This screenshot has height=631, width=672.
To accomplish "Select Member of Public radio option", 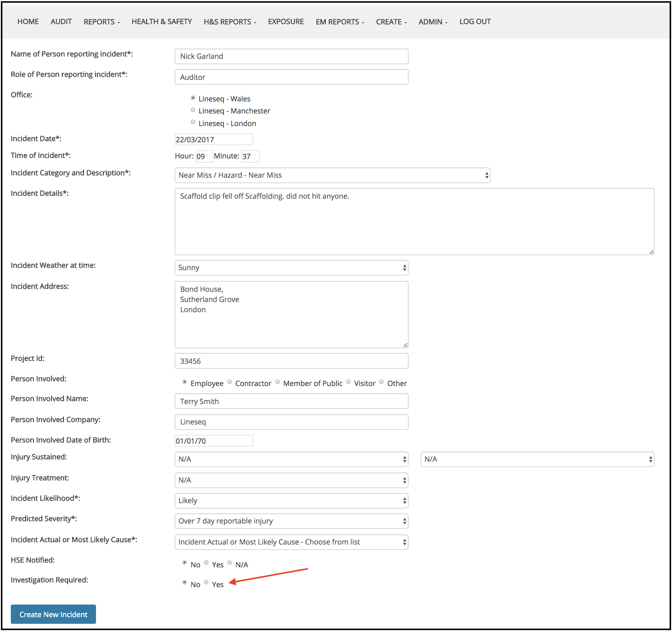I will click(277, 382).
